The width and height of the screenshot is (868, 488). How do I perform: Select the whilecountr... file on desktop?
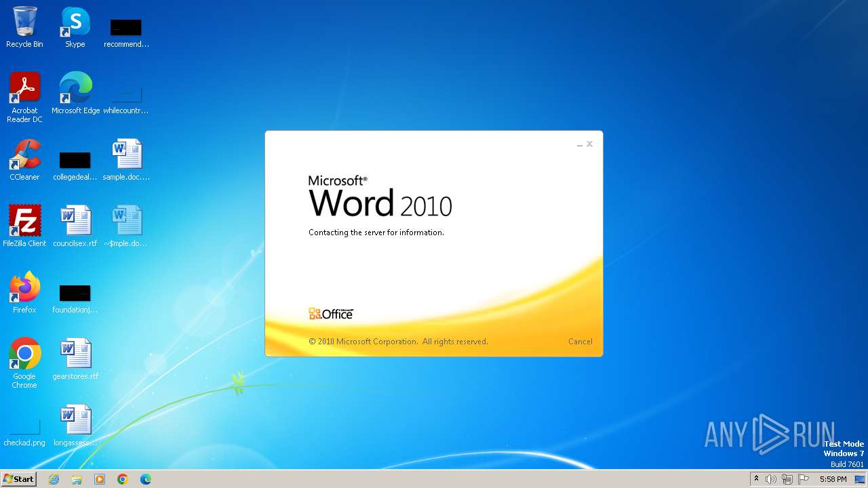[126, 99]
